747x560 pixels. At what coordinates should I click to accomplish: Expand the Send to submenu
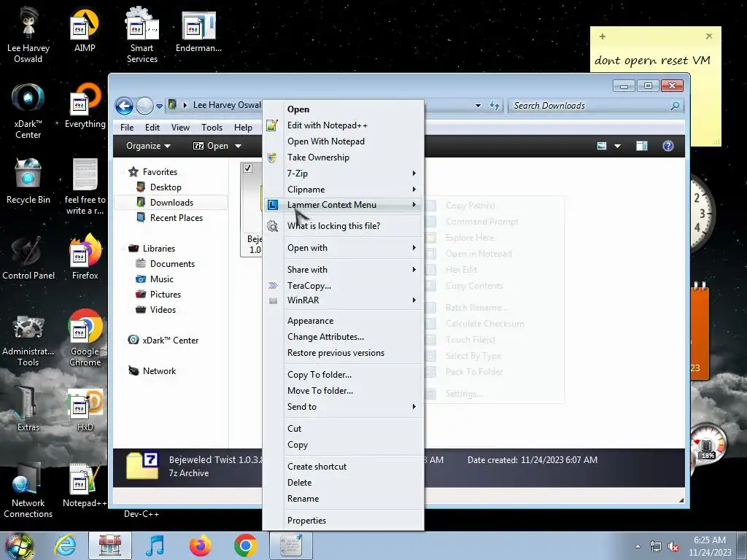tap(343, 407)
